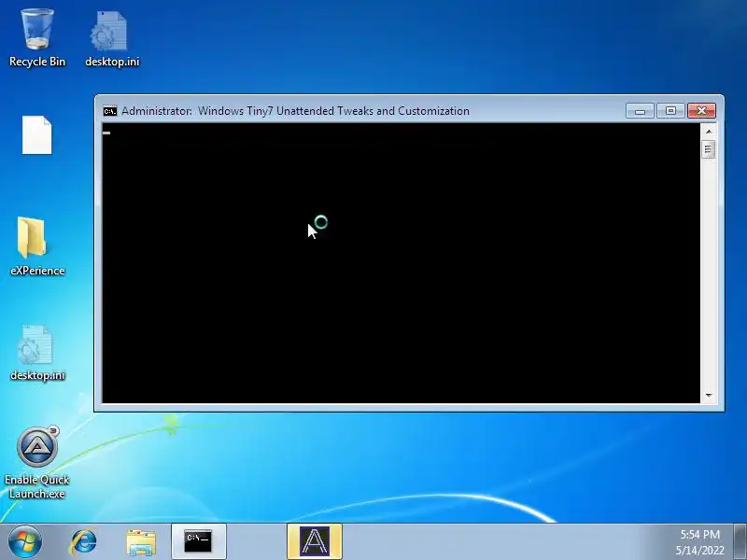Viewport: 747px width, 560px height.
Task: Click the console scrollbar down arrow
Action: (709, 395)
